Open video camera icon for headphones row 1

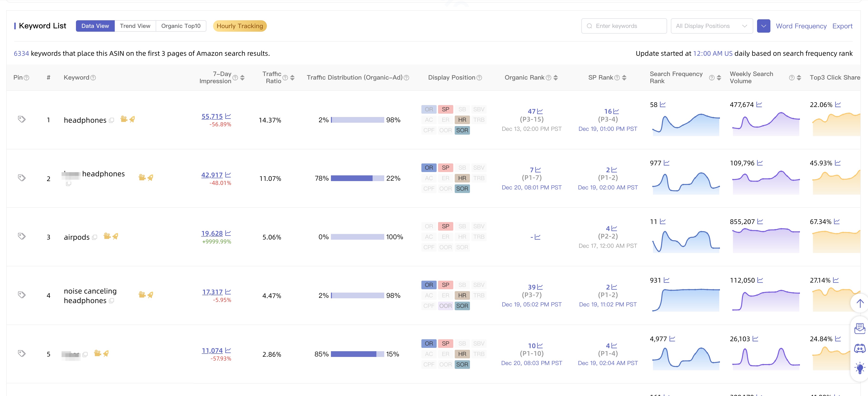pos(124,119)
